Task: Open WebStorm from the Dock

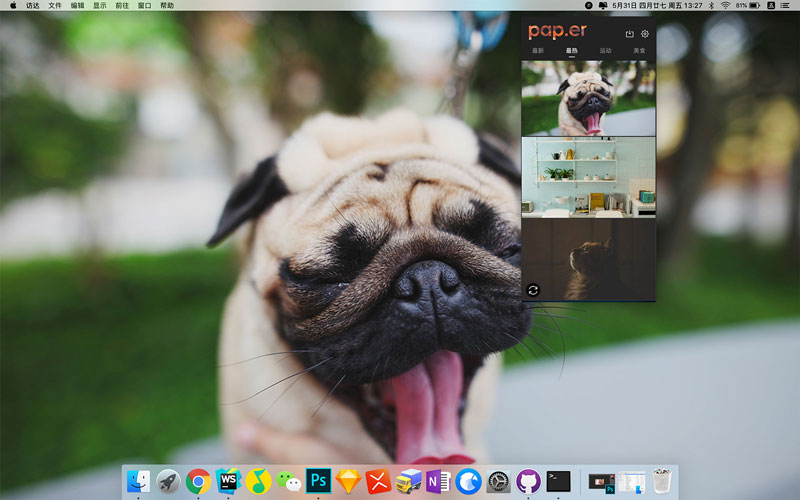Action: click(x=228, y=481)
